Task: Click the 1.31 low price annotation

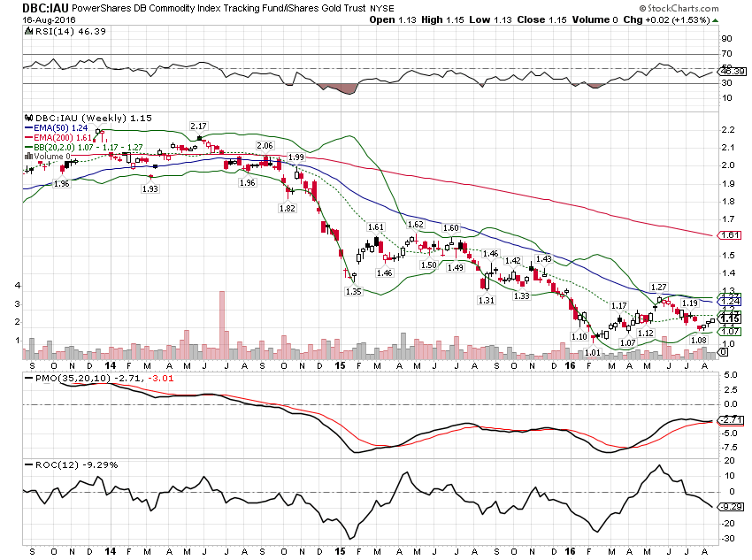Action: [486, 301]
